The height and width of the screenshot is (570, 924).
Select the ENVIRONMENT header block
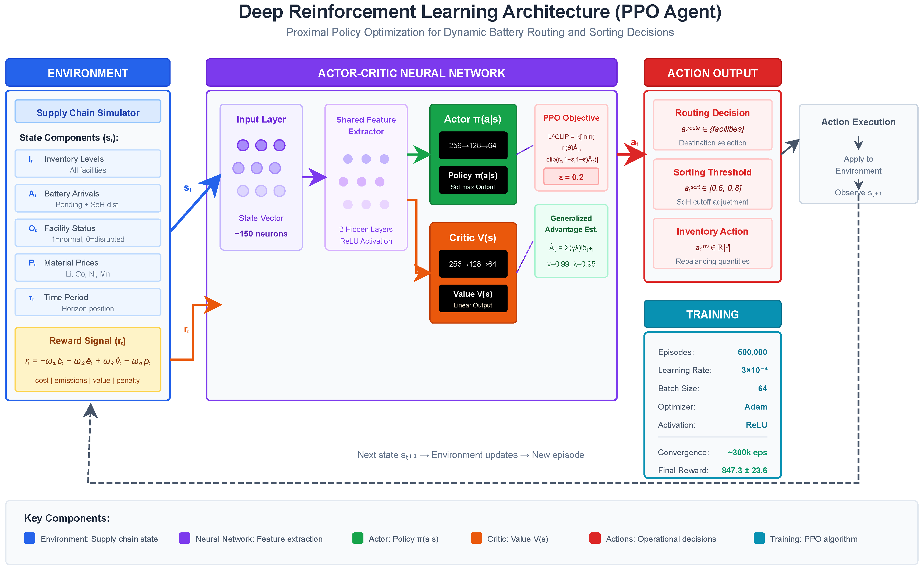pos(88,73)
